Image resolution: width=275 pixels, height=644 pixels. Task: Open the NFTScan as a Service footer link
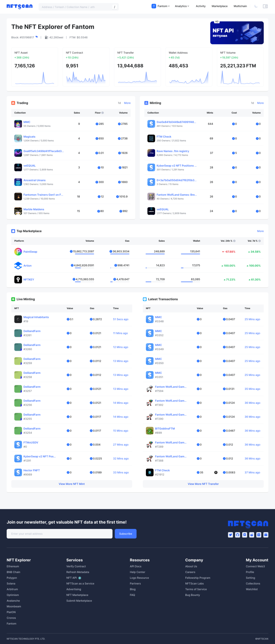point(80,583)
